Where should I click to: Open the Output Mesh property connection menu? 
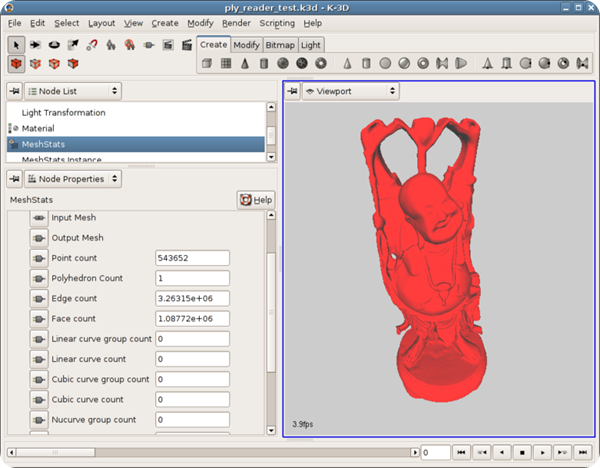pyautogui.click(x=39, y=238)
